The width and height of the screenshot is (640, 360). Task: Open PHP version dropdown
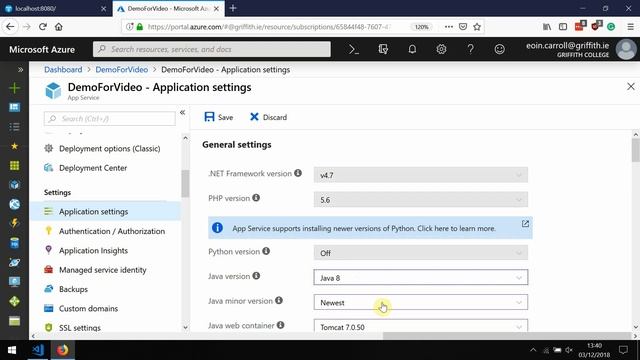[420, 200]
